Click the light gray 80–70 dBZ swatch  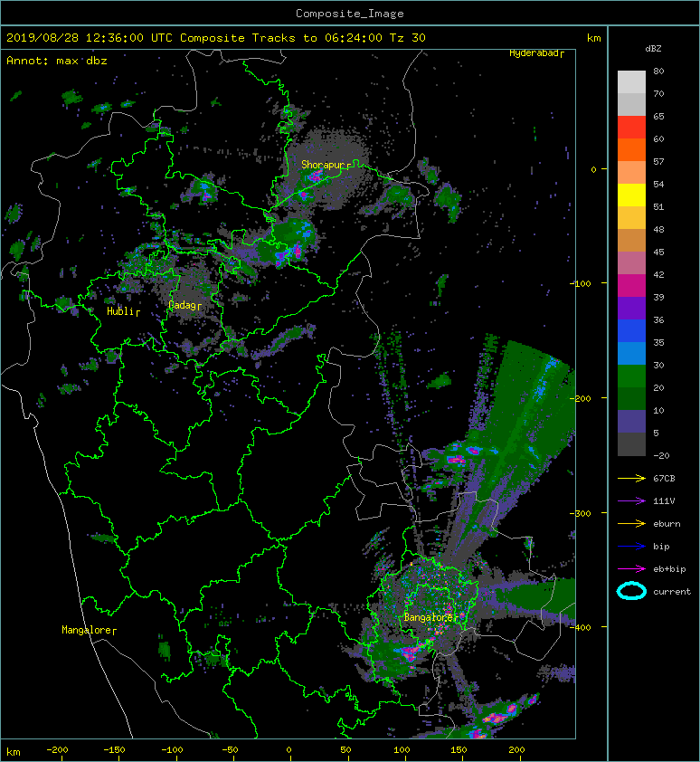(x=631, y=82)
